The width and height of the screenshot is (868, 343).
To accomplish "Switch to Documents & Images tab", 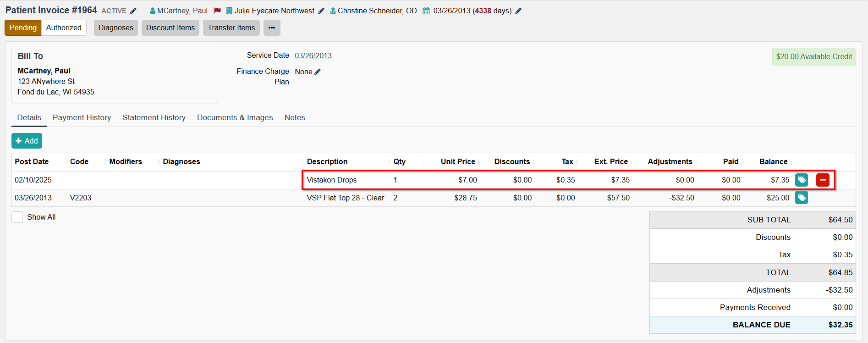I will coord(235,117).
